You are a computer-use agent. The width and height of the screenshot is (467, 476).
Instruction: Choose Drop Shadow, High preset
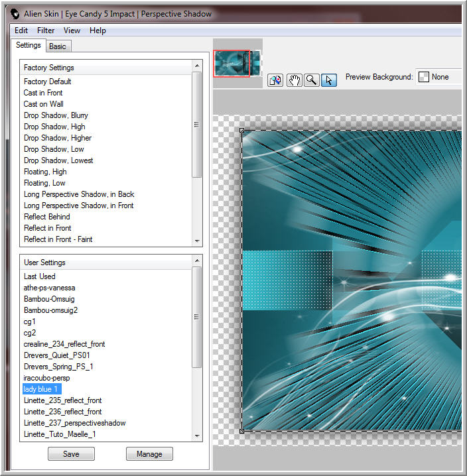(54, 127)
